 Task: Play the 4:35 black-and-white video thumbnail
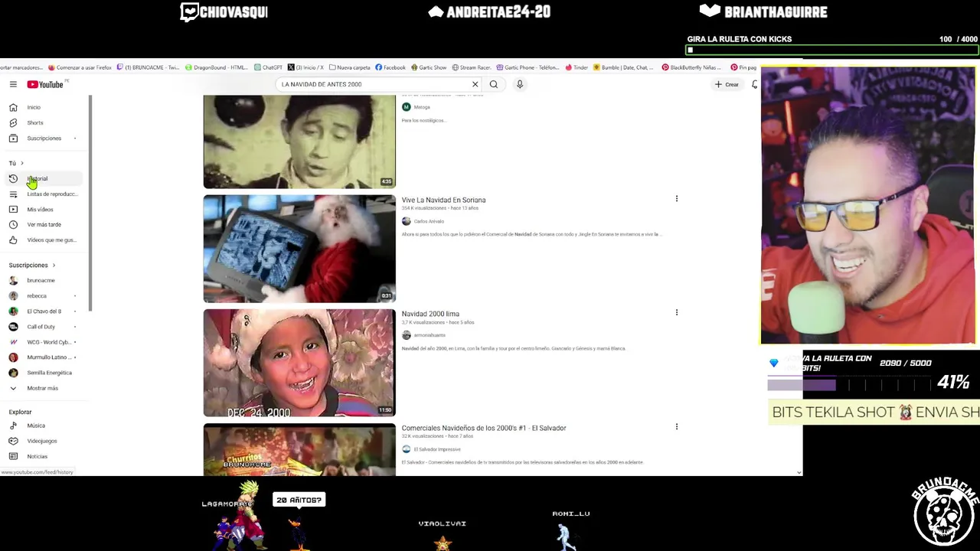[299, 142]
